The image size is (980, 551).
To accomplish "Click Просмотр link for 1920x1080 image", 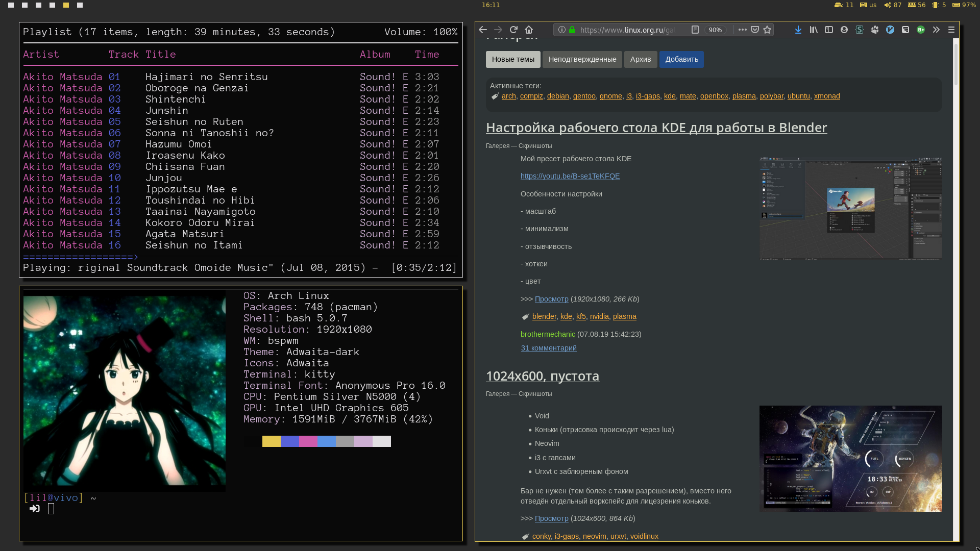I will pyautogui.click(x=551, y=299).
